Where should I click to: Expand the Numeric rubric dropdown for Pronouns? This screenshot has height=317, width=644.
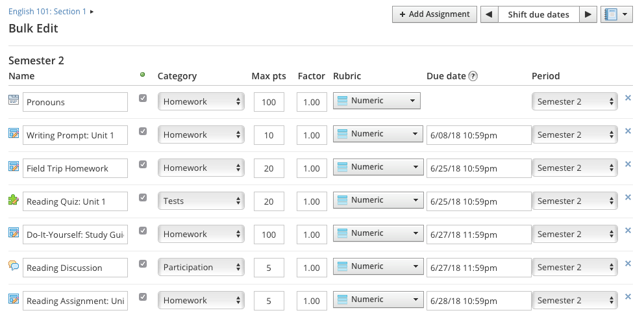click(377, 101)
